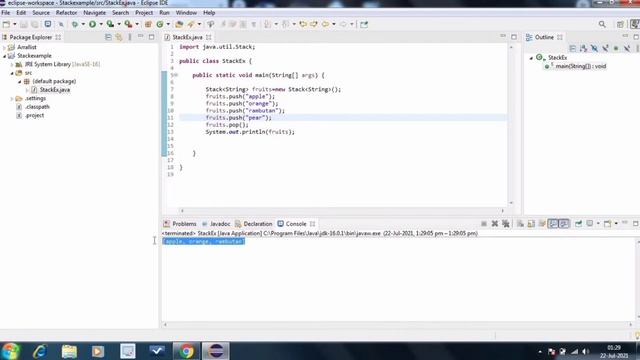The image size is (640, 360).
Task: Toggle Hide Static Members in Outline
Action: pyautogui.click(x=605, y=49)
